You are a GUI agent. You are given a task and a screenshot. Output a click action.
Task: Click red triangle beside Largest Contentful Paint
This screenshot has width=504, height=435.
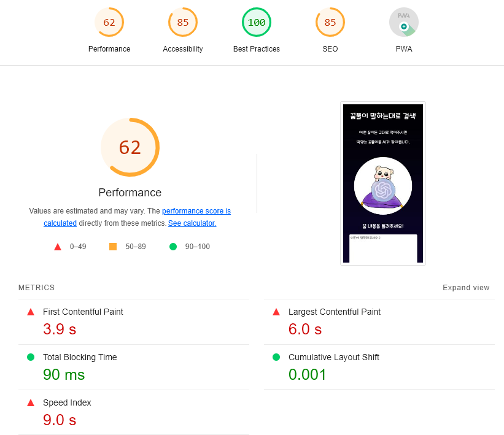276,312
